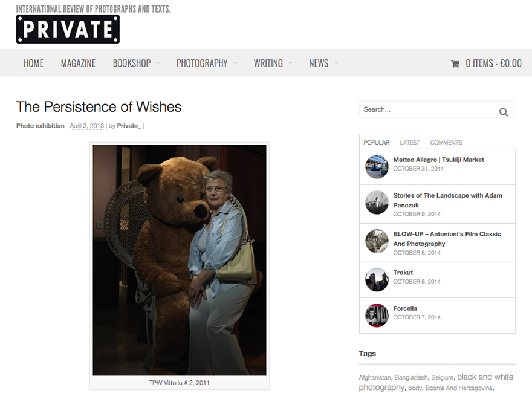Screen dimensions: 532x393
Task: Select the Bangladesh tag
Action: point(411,377)
